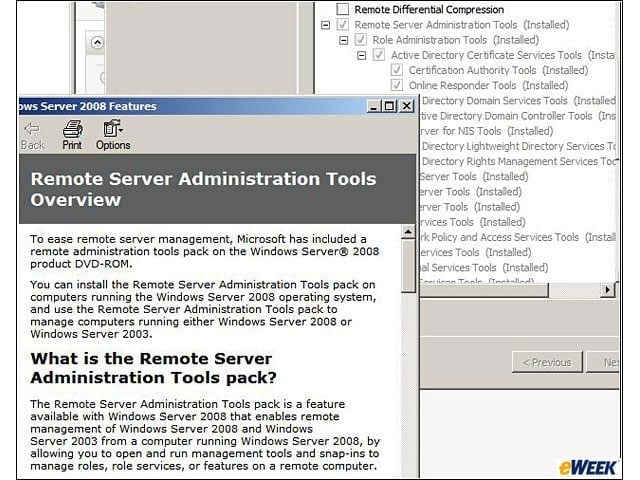Toggle Role Administration Tools checkbox
640x480 pixels.
point(360,40)
